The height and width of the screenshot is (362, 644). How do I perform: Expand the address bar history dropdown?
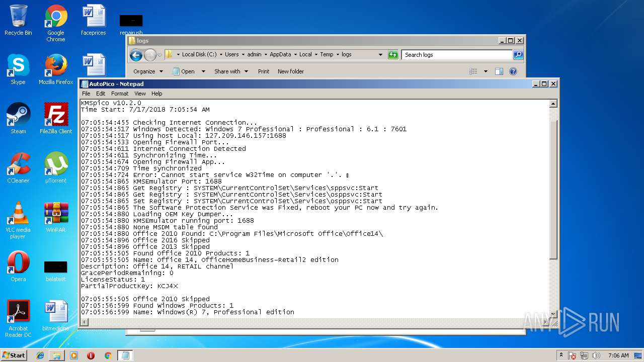click(x=380, y=55)
